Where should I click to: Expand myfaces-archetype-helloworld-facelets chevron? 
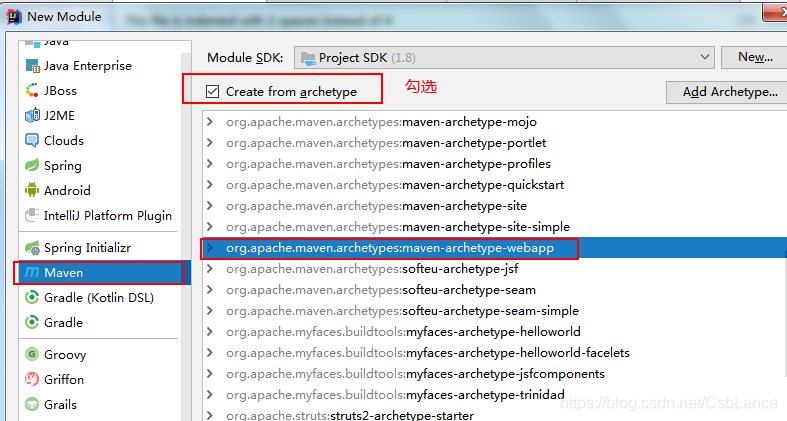[x=210, y=353]
